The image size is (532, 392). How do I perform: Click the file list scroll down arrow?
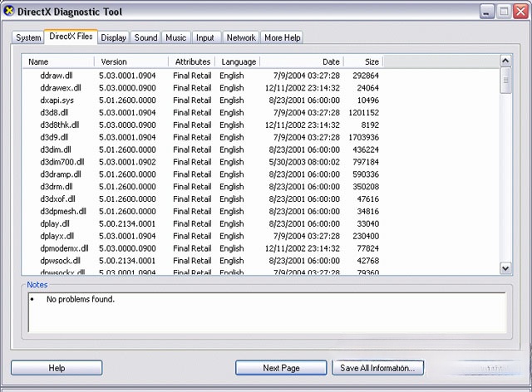point(505,268)
